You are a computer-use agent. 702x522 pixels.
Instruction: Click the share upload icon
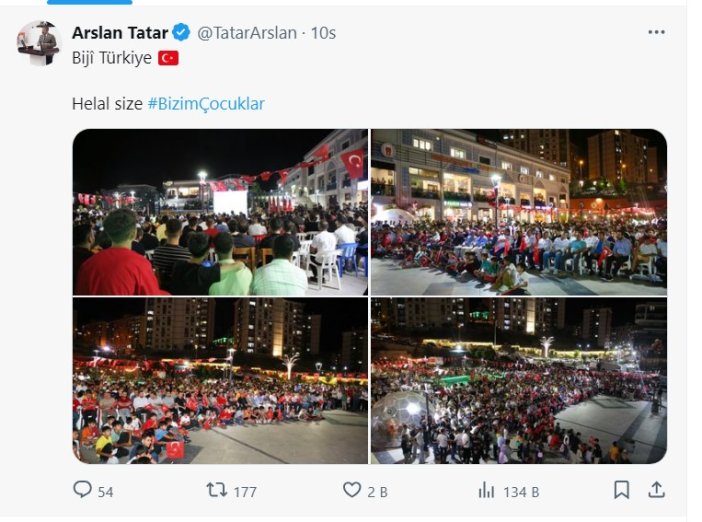coord(656,490)
